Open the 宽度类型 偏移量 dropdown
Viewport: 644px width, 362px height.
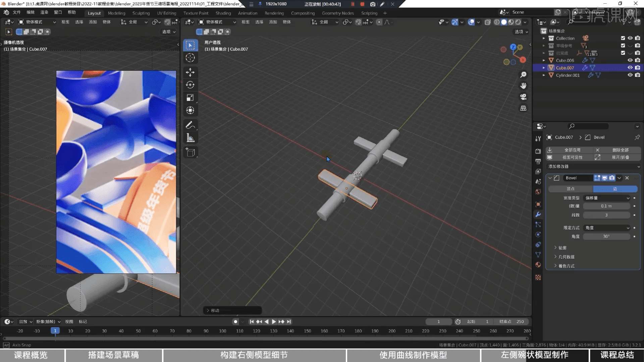click(x=607, y=198)
